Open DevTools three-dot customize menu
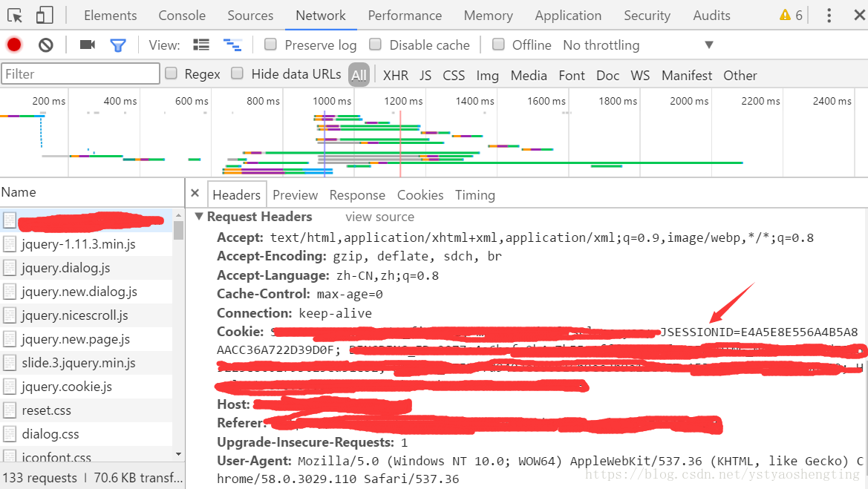 point(829,16)
